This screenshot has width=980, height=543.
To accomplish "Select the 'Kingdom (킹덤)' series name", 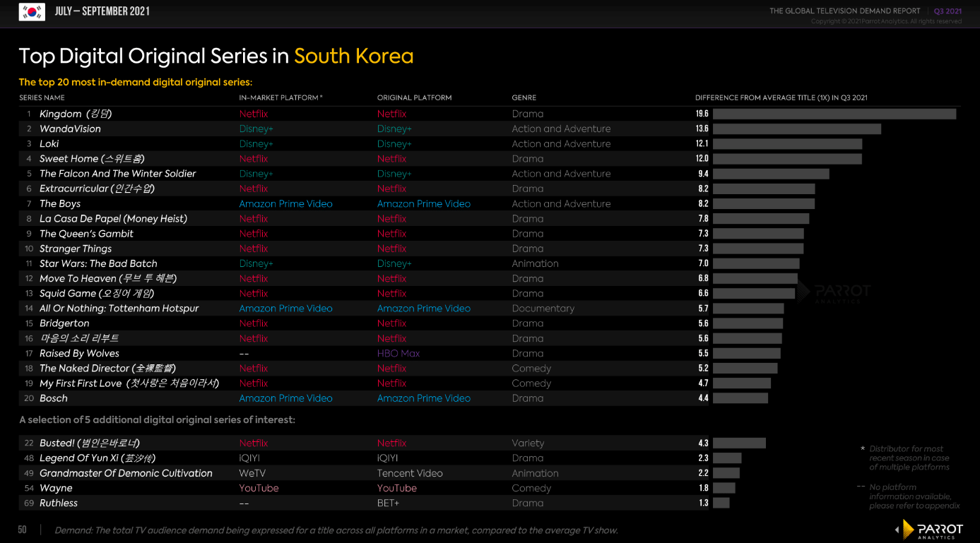I will pyautogui.click(x=76, y=114).
